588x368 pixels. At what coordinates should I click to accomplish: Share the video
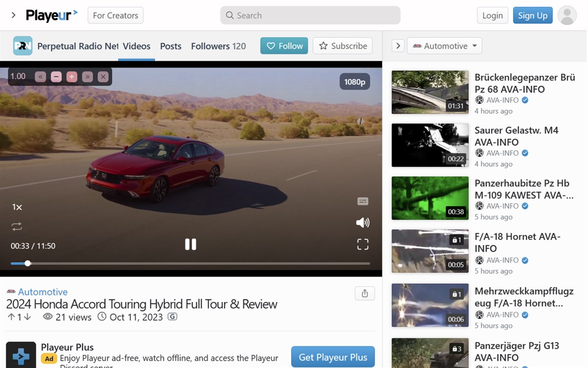click(x=365, y=293)
